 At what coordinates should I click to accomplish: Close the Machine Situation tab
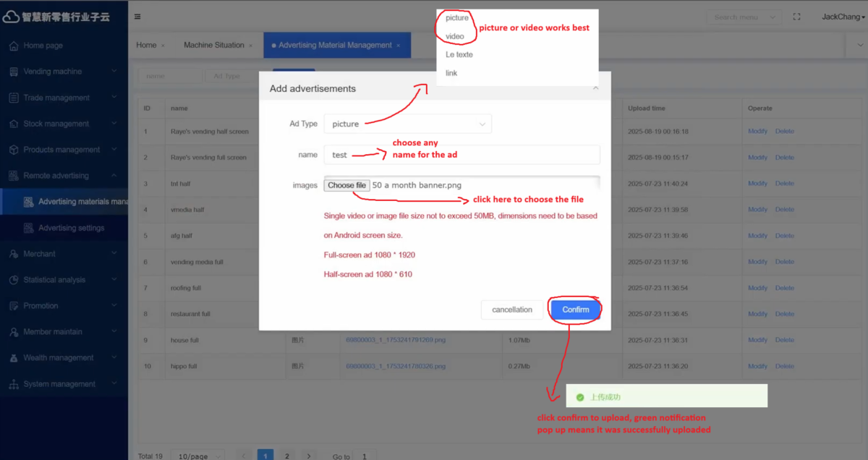click(x=251, y=46)
